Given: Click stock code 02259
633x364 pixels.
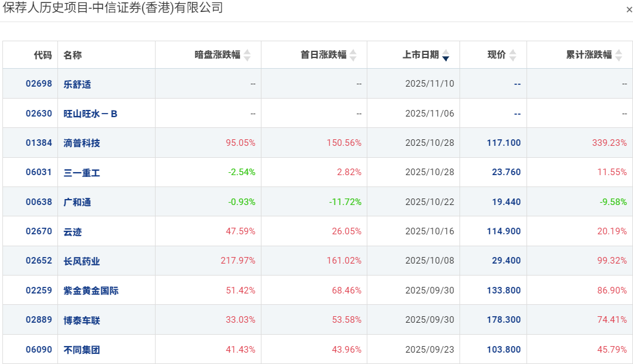Looking at the screenshot, I should (x=39, y=290).
